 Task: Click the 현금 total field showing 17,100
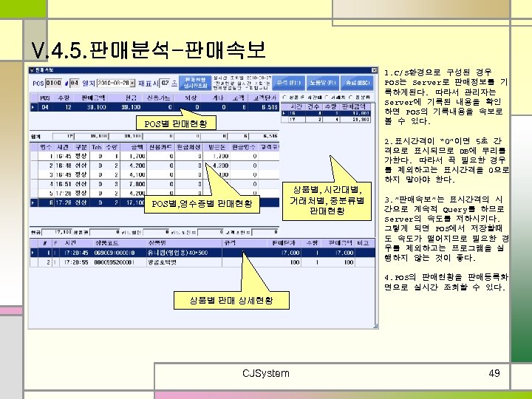tap(58, 232)
